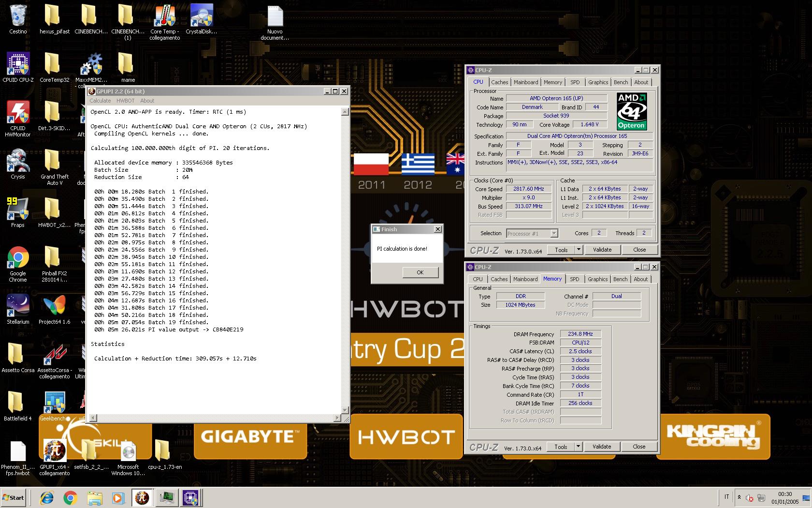Click the Start button
Image resolution: width=812 pixels, height=508 pixels.
coord(13,497)
